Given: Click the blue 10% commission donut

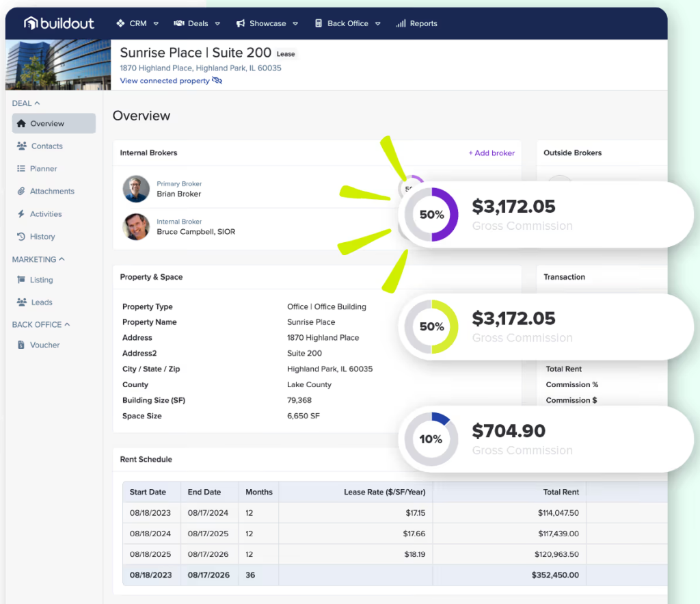Looking at the screenshot, I should (x=431, y=439).
